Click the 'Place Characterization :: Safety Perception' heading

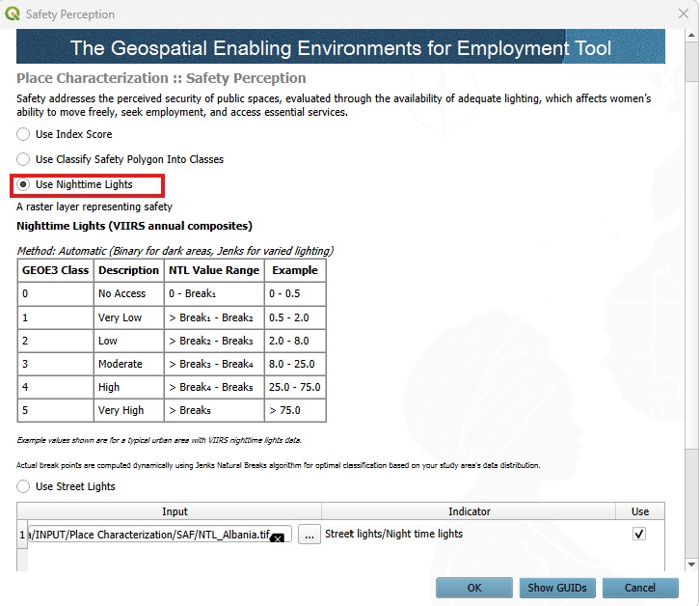tap(161, 78)
